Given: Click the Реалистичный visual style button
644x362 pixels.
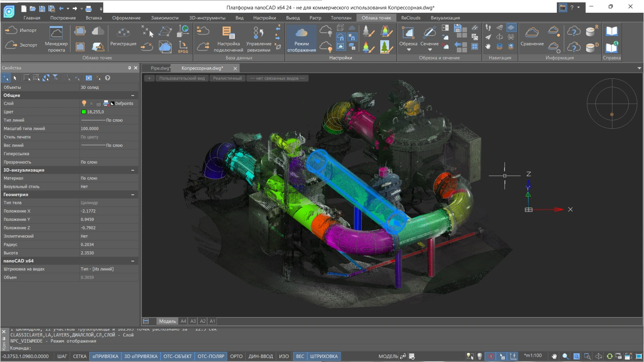Looking at the screenshot, I should 227,78.
